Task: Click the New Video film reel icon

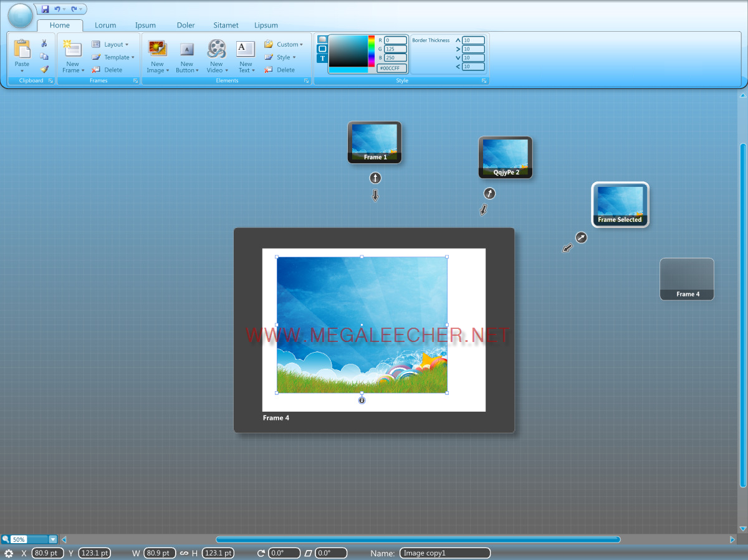Action: point(216,49)
